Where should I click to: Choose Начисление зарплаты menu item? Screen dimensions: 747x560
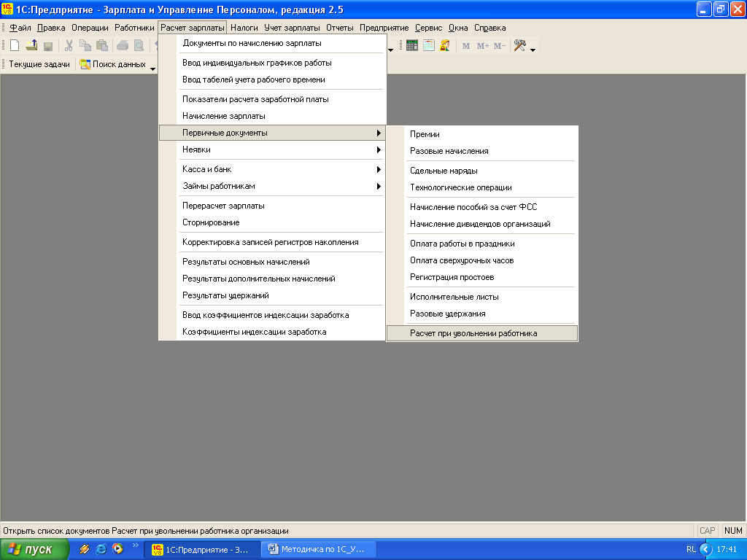(x=271, y=116)
